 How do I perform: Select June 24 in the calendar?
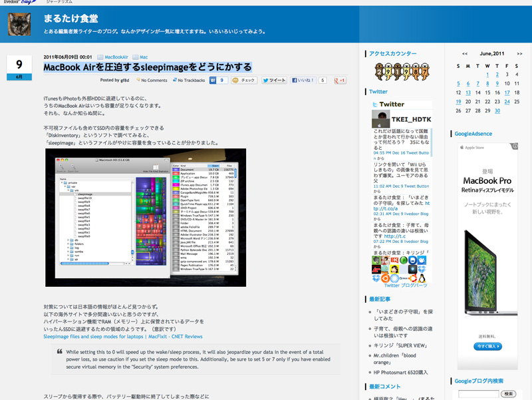pos(507,102)
